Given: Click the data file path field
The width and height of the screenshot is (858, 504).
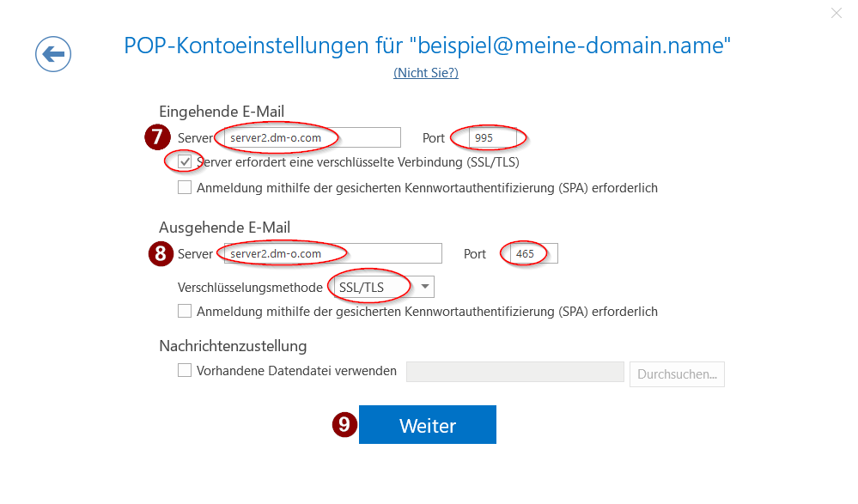Looking at the screenshot, I should (514, 372).
